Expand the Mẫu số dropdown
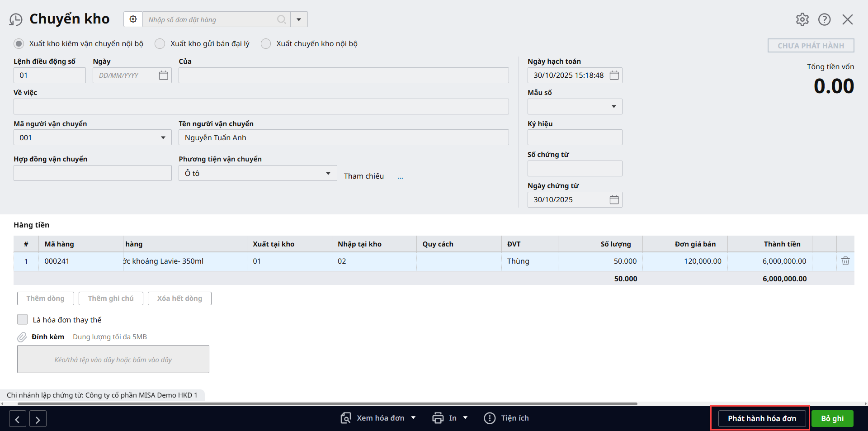This screenshot has width=868, height=431. click(x=613, y=107)
